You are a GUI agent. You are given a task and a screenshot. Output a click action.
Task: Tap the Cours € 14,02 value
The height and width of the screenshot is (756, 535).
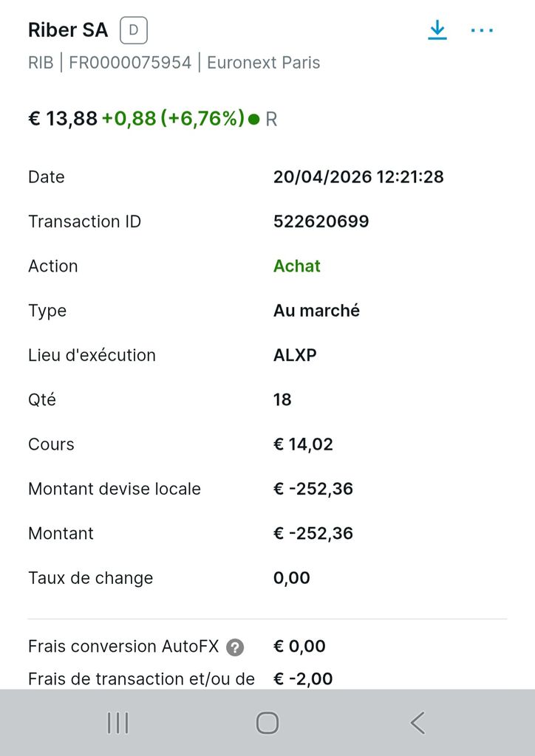pyautogui.click(x=303, y=444)
